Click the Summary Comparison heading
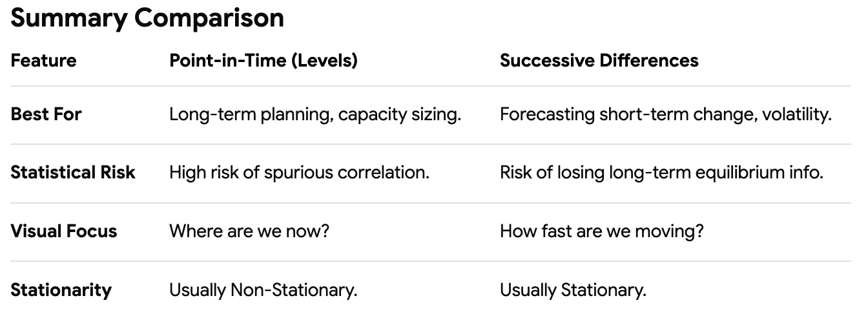 pyautogui.click(x=147, y=19)
